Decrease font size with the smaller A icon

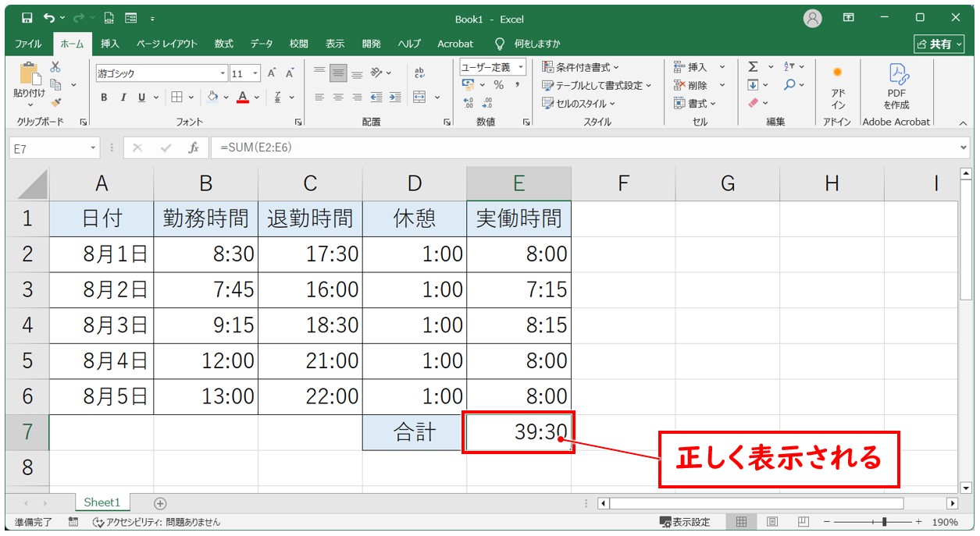pyautogui.click(x=290, y=73)
